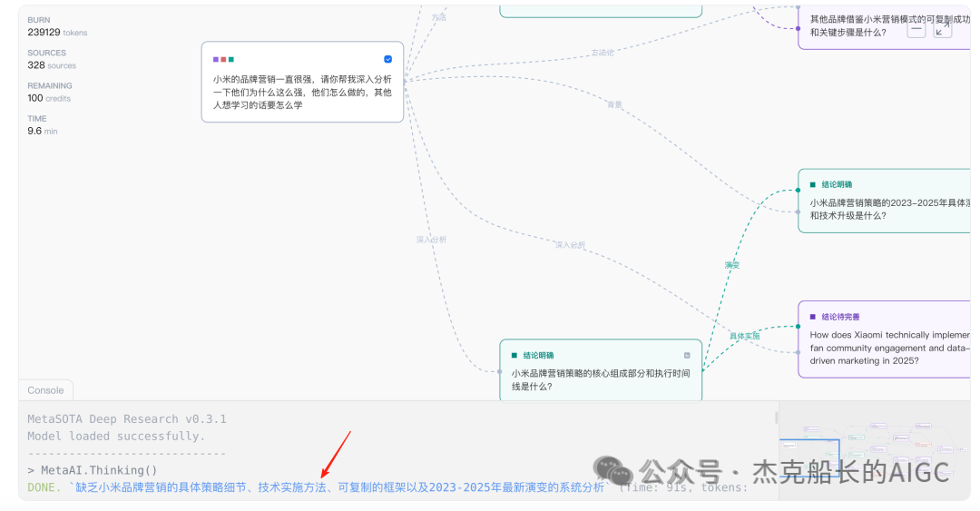This screenshot has height=511, width=980.
Task: Click small document icon on 核心组成部分 node
Action: [687, 355]
